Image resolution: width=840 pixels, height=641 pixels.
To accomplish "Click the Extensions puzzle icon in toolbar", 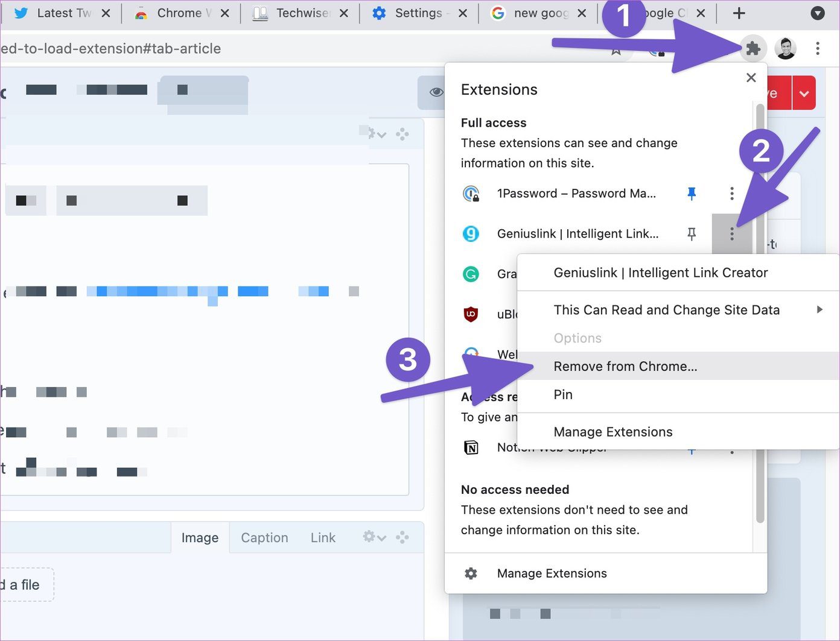I will (752, 48).
